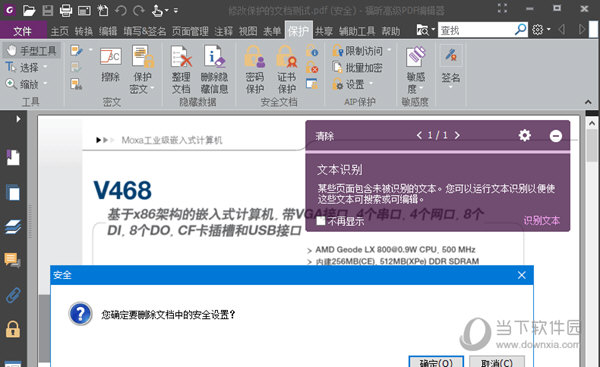Click Remove Hidden Information (删除隐藏信息) icon
The width and height of the screenshot is (600, 367).
tap(214, 70)
